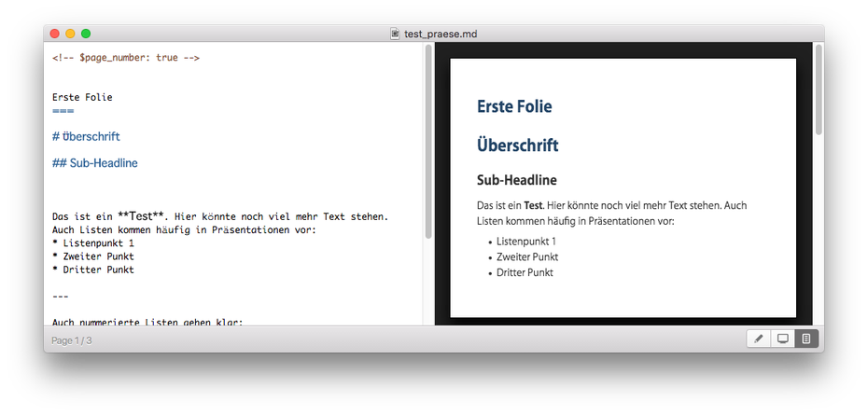Click the '## Sub-Headline' line in editor

(94, 163)
